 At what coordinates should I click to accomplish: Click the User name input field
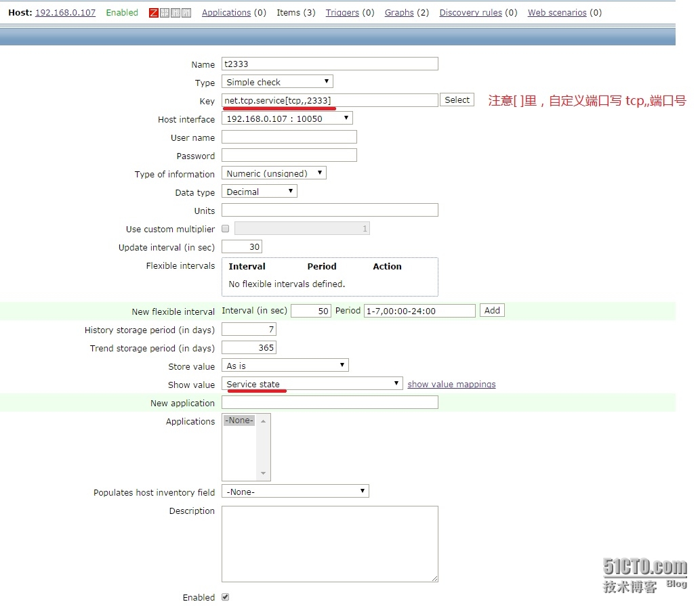click(289, 137)
